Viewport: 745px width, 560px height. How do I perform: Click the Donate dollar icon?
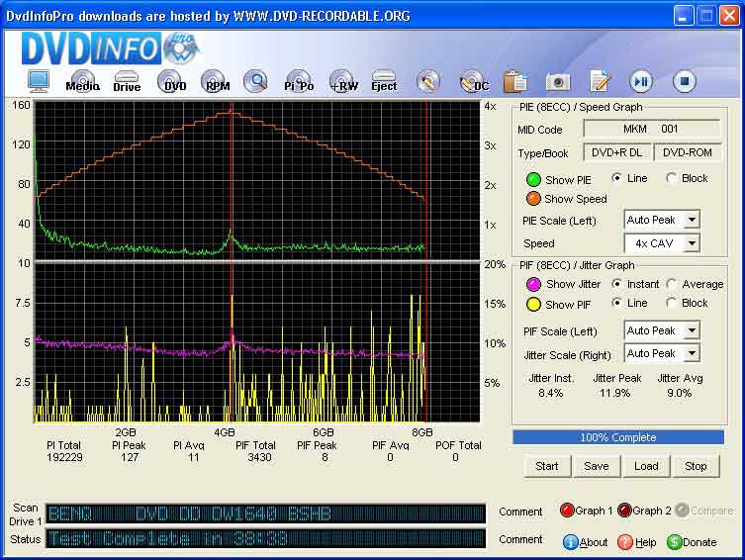pos(674,542)
